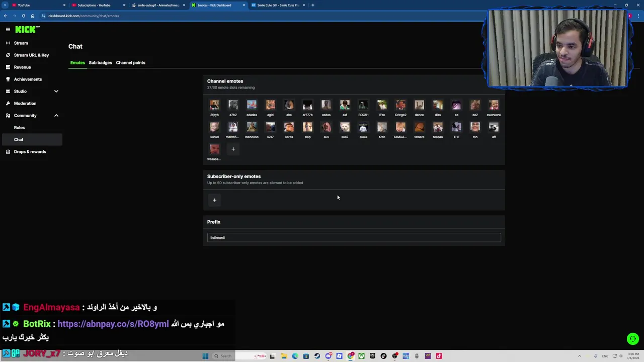Open a new browser tab

pyautogui.click(x=312, y=5)
